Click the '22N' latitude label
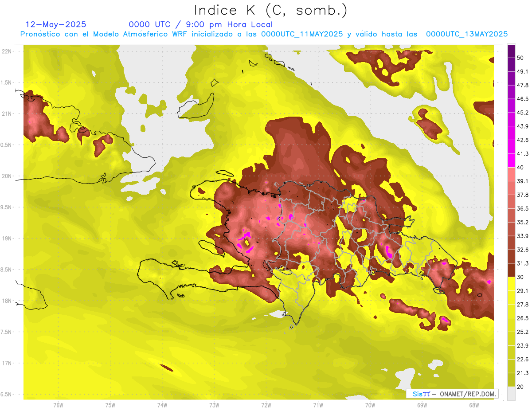This screenshot has height=411, width=532. click(7, 51)
